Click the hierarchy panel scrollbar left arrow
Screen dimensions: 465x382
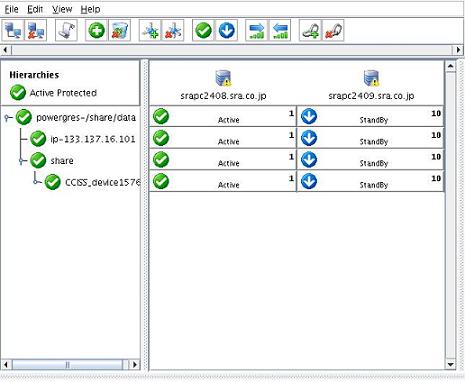pyautogui.click(x=6, y=365)
